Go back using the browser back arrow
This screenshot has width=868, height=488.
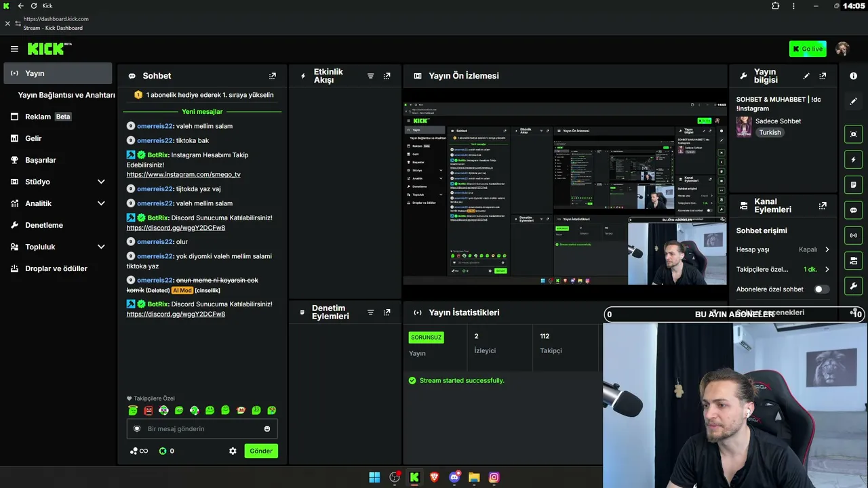click(x=20, y=6)
